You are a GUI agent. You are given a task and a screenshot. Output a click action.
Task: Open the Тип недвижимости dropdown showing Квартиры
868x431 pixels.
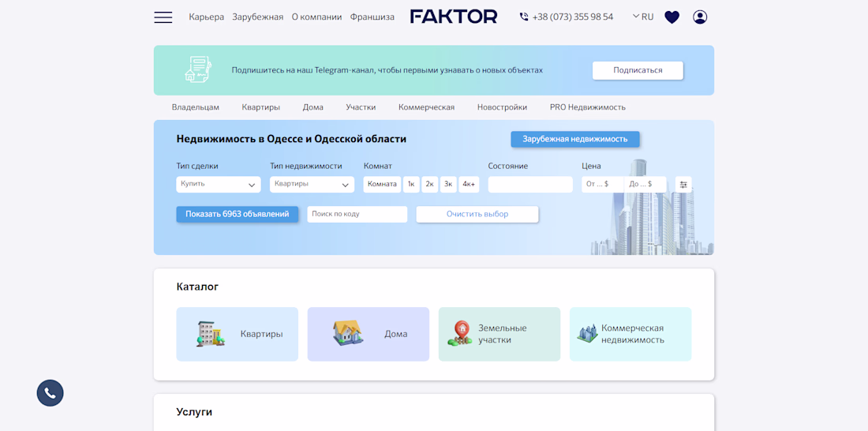(312, 185)
